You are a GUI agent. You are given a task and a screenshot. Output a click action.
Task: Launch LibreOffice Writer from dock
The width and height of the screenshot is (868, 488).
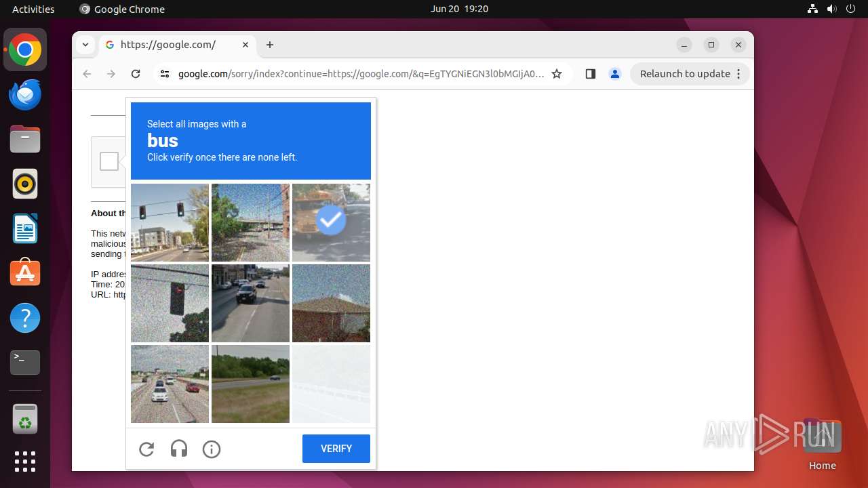(x=25, y=228)
